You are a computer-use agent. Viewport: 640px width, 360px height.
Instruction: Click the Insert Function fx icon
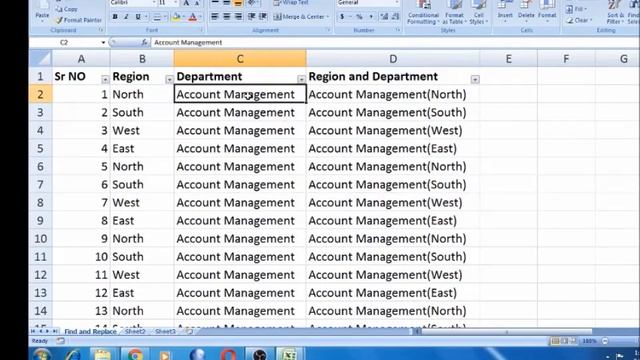144,42
